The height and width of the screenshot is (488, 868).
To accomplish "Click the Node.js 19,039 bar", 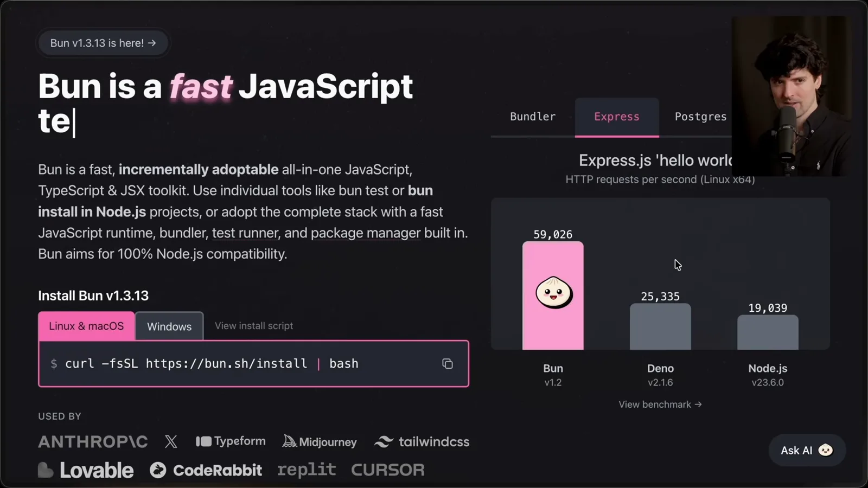I will (x=768, y=332).
